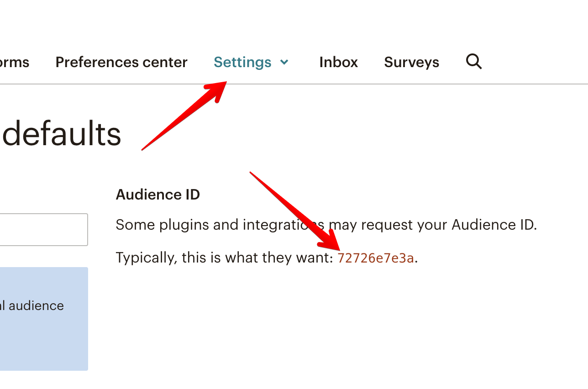Click the word Settings in navigation

[x=242, y=62]
